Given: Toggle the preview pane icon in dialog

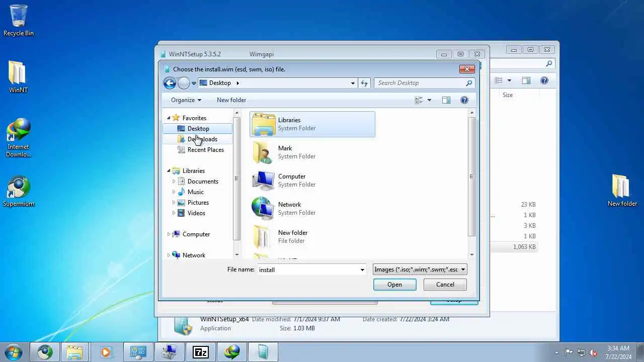Looking at the screenshot, I should click(446, 100).
